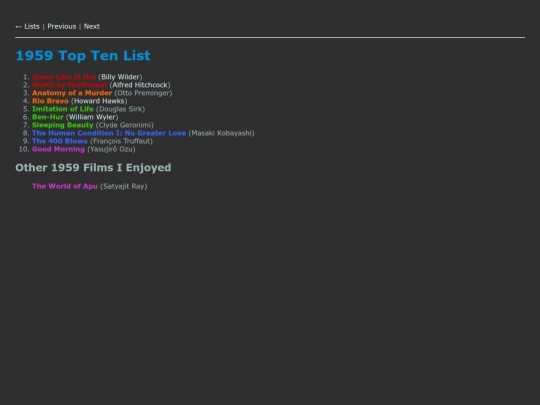Click director name Billy Wilder
The image size is (540, 405).
pos(120,77)
